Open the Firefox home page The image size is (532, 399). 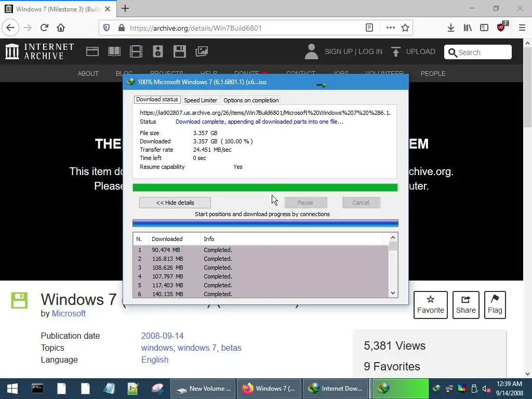(61, 28)
